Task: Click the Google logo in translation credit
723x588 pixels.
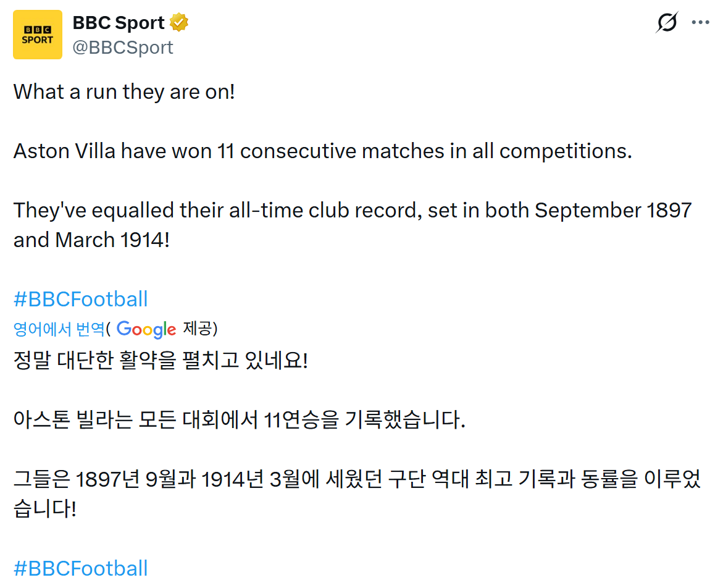Action: click(146, 329)
